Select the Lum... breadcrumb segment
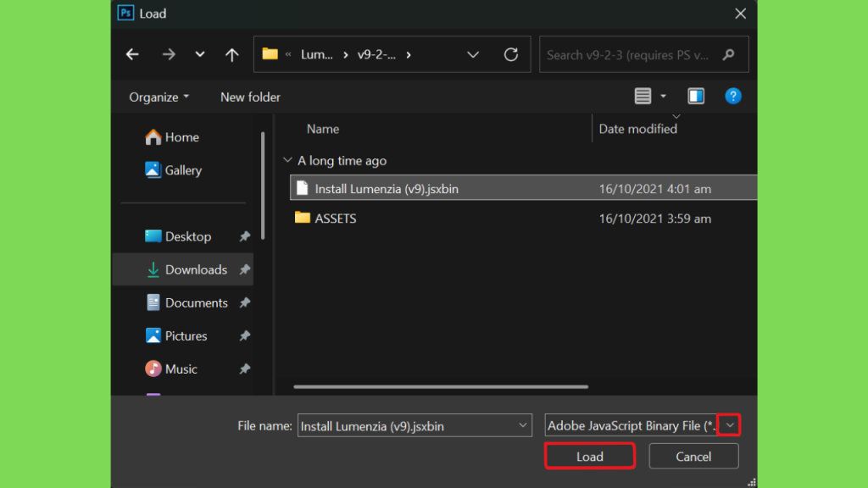 [x=317, y=55]
